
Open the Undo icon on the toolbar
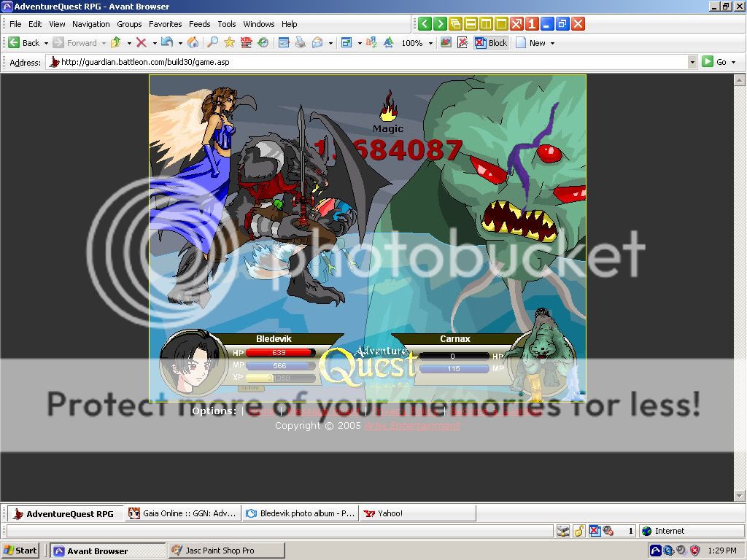[x=168, y=42]
